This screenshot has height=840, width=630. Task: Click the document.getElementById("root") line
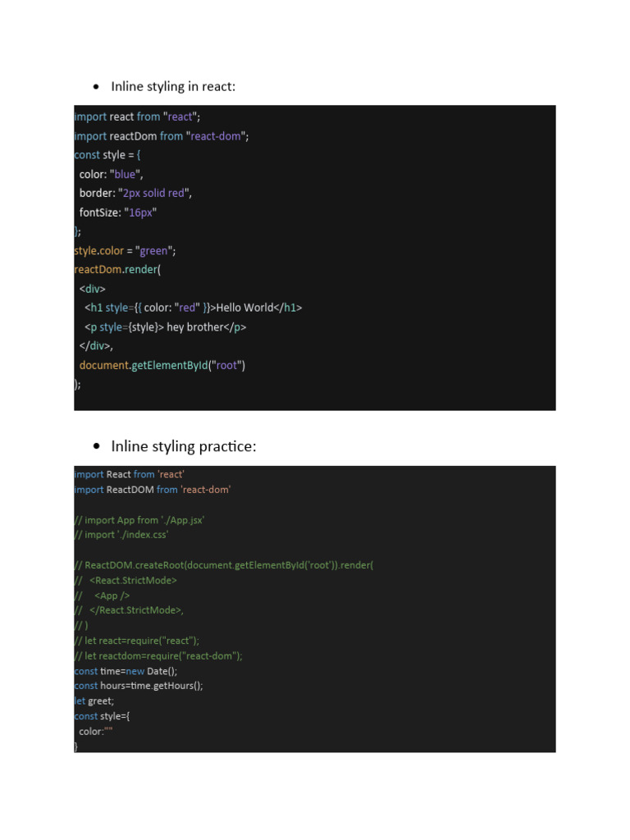(x=162, y=365)
